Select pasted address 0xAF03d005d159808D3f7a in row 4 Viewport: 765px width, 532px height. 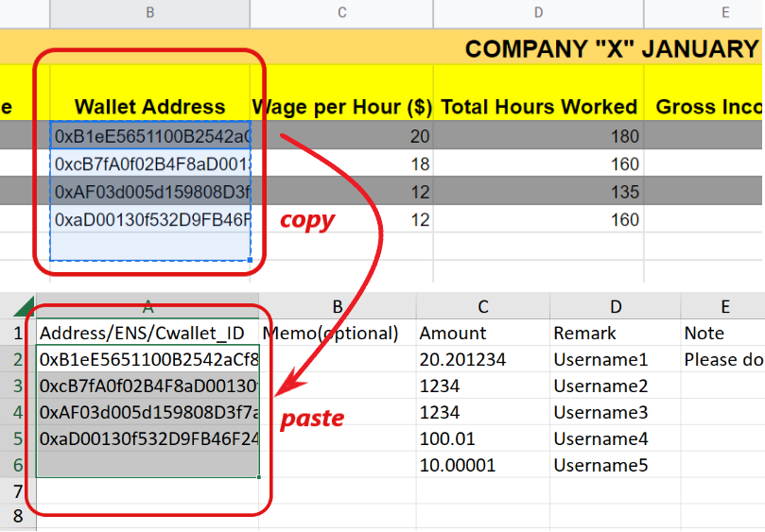pyautogui.click(x=148, y=412)
